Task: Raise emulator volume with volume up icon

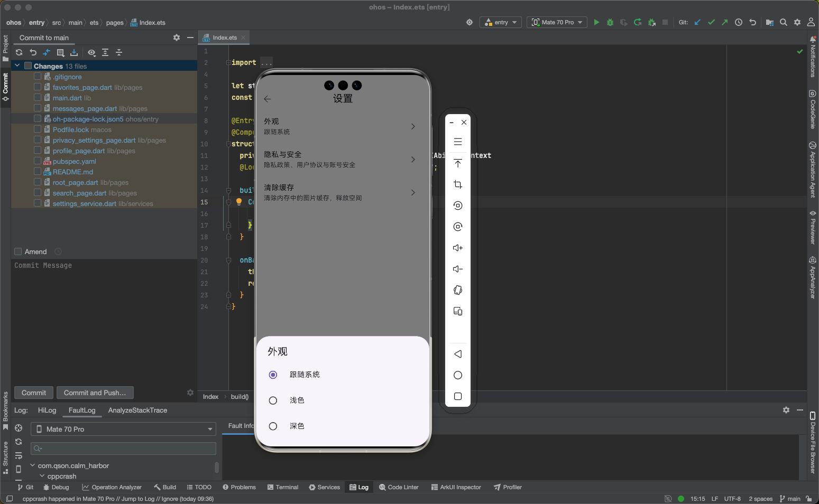Action: click(458, 248)
